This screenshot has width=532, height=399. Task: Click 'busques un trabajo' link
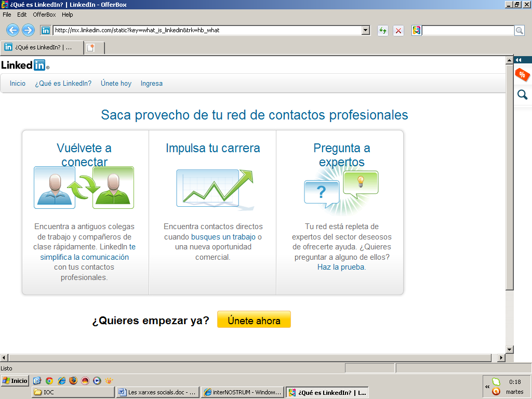223,237
